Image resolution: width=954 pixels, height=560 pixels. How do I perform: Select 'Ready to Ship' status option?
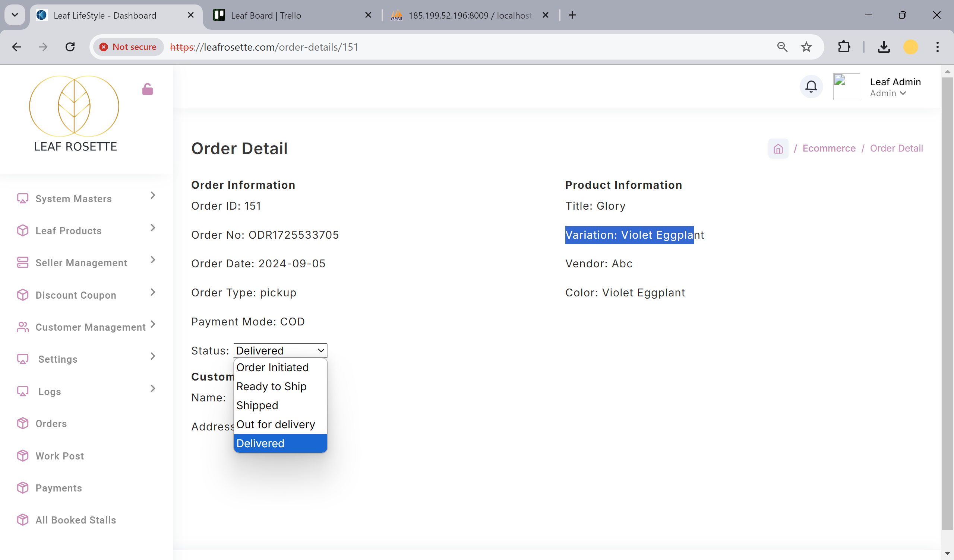[271, 386]
